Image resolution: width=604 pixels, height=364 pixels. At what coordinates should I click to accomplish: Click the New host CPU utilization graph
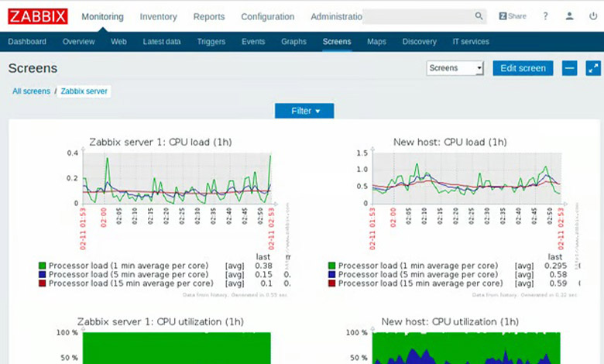click(x=466, y=348)
